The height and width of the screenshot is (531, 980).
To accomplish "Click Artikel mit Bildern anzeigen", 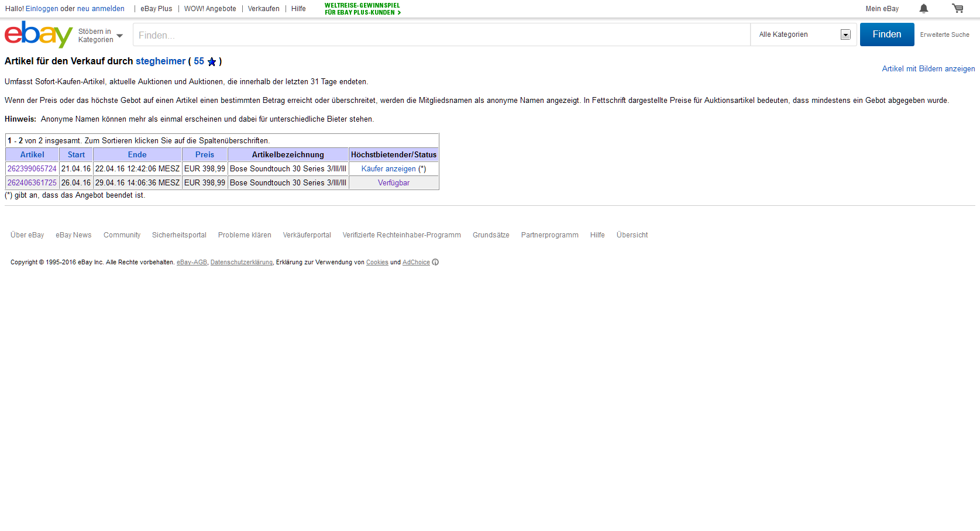I will [929, 69].
